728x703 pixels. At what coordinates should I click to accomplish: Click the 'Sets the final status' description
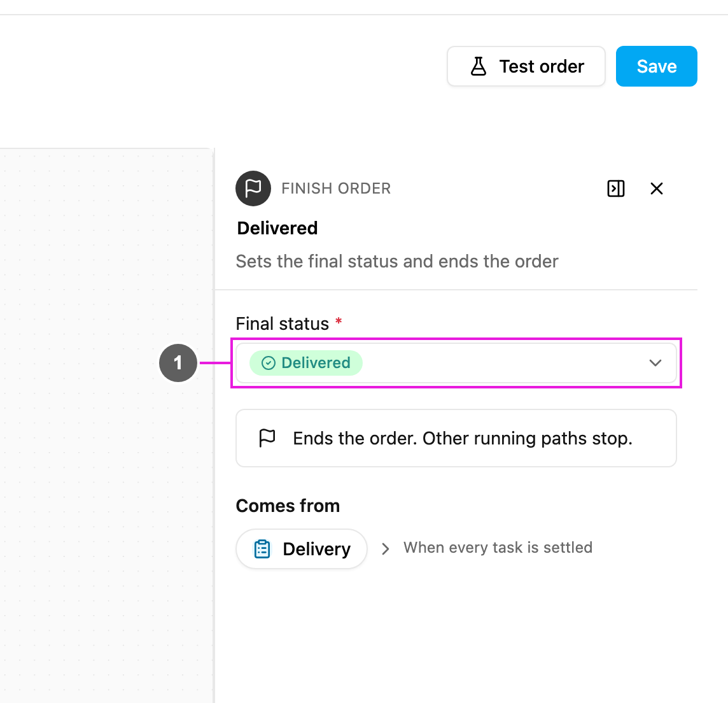click(397, 261)
